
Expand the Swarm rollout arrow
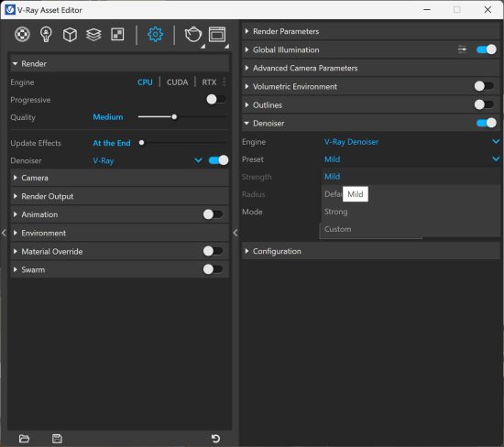pos(15,269)
